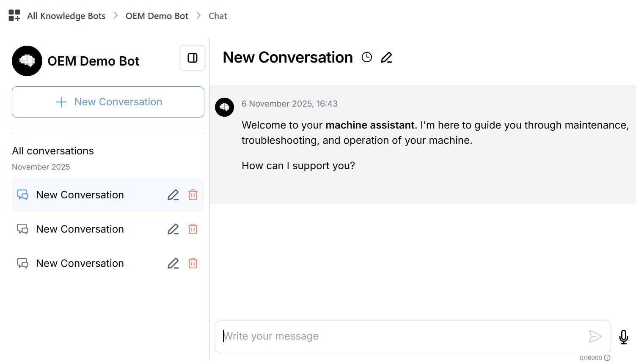Image resolution: width=644 pixels, height=362 pixels.
Task: Delete the second conversation with its trash icon
Action: (x=193, y=229)
